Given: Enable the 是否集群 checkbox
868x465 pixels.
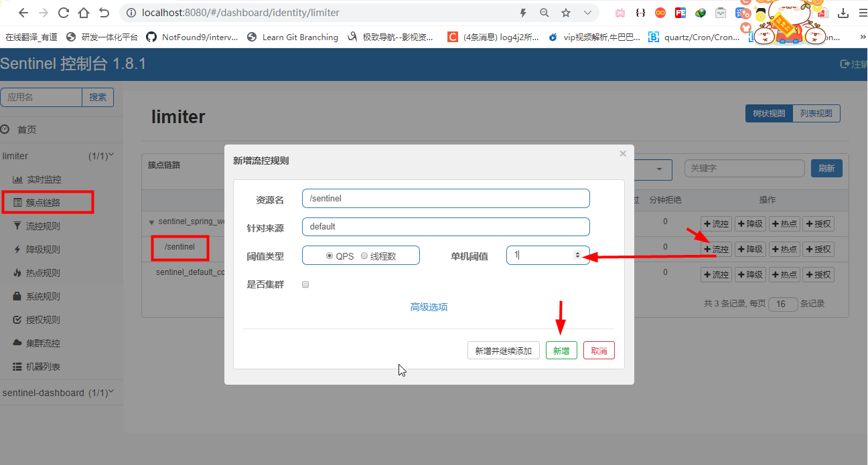Looking at the screenshot, I should click(305, 284).
